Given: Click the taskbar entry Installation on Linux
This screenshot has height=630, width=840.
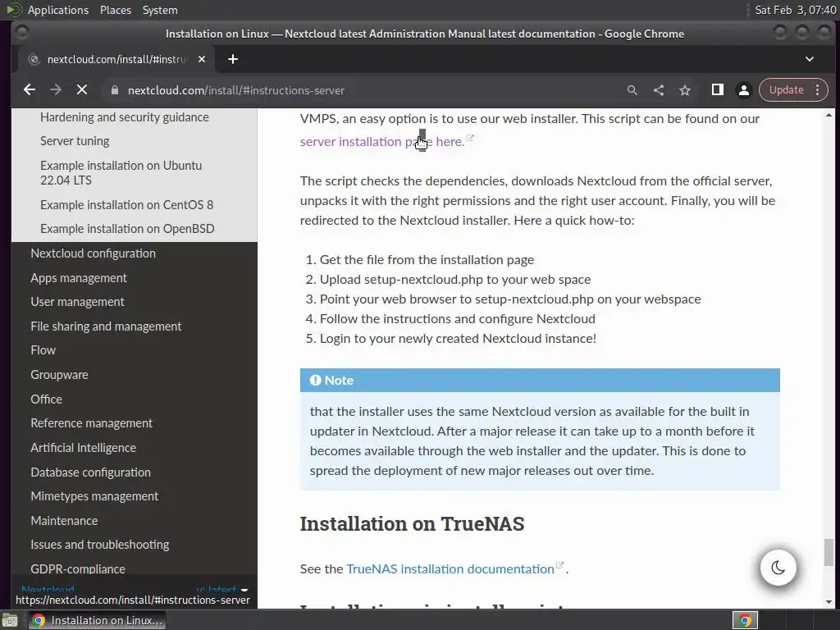Looking at the screenshot, I should 98,620.
